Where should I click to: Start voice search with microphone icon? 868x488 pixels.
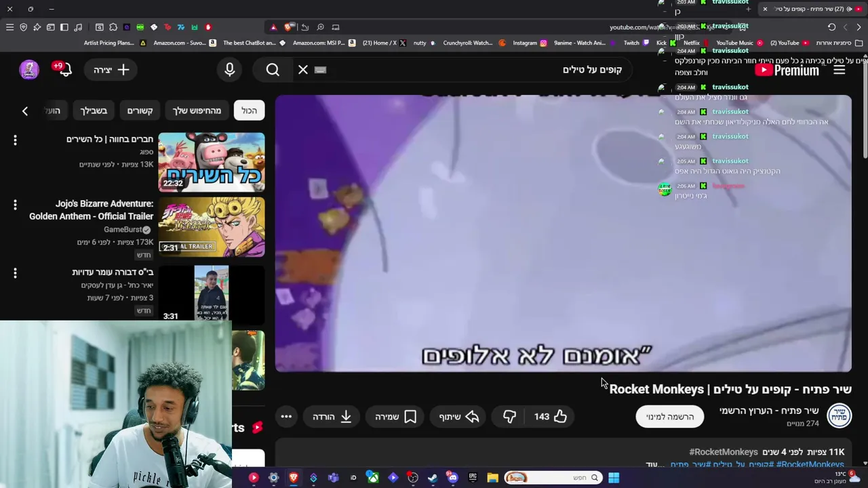(x=229, y=69)
